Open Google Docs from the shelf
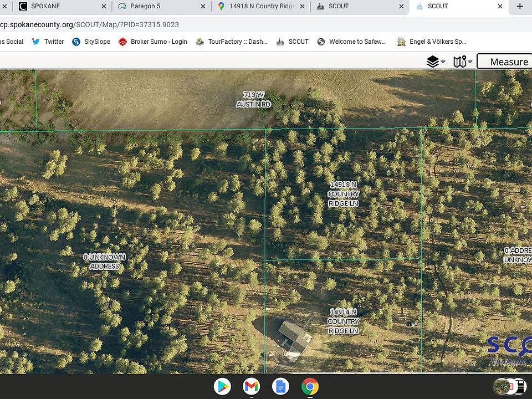The image size is (532, 399). coord(280,386)
